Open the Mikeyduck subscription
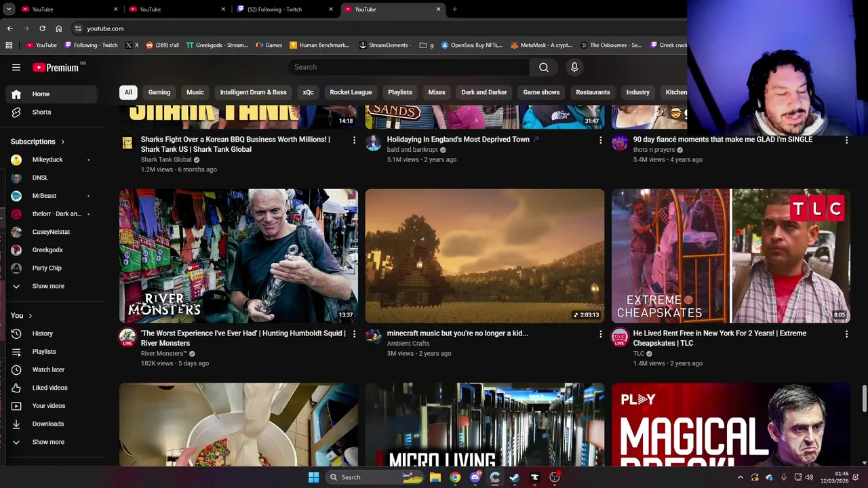This screenshot has height=488, width=868. coord(52,159)
